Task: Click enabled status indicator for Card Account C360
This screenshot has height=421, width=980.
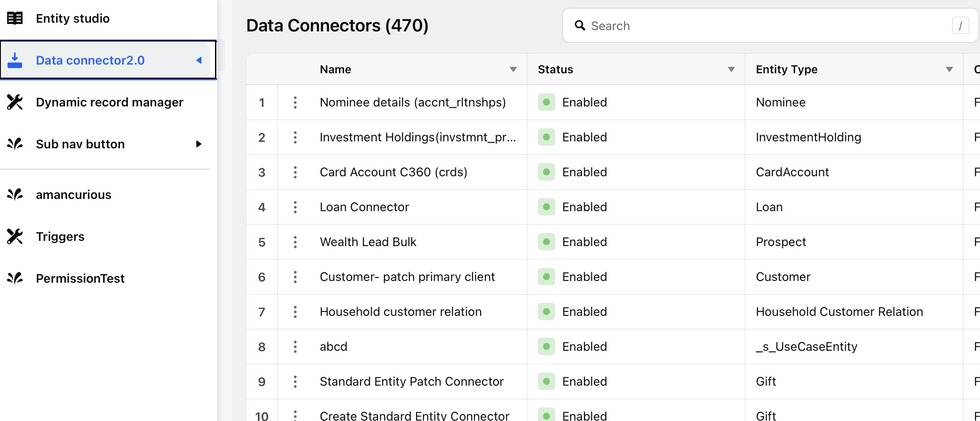Action: pyautogui.click(x=546, y=172)
